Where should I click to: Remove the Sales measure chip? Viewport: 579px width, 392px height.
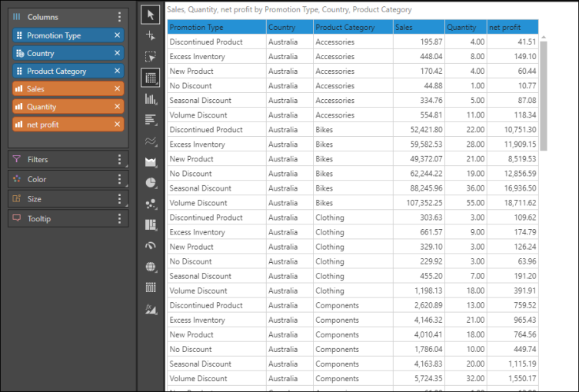click(x=117, y=89)
